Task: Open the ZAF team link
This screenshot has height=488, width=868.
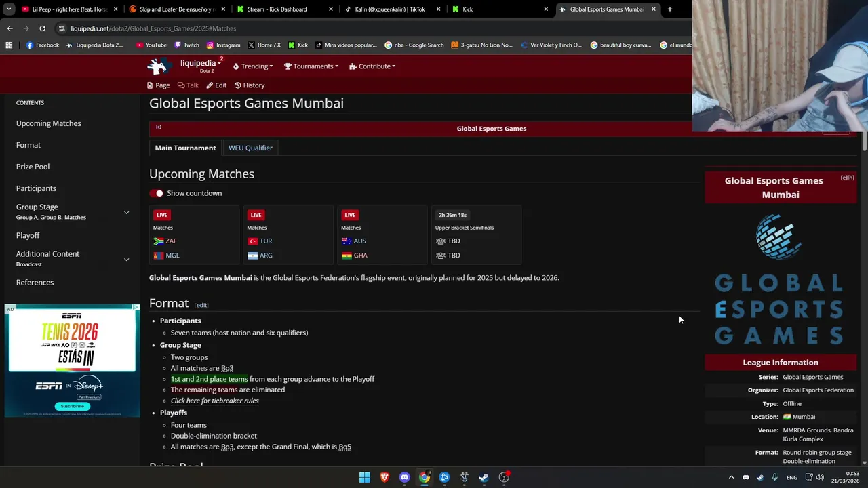Action: click(171, 241)
